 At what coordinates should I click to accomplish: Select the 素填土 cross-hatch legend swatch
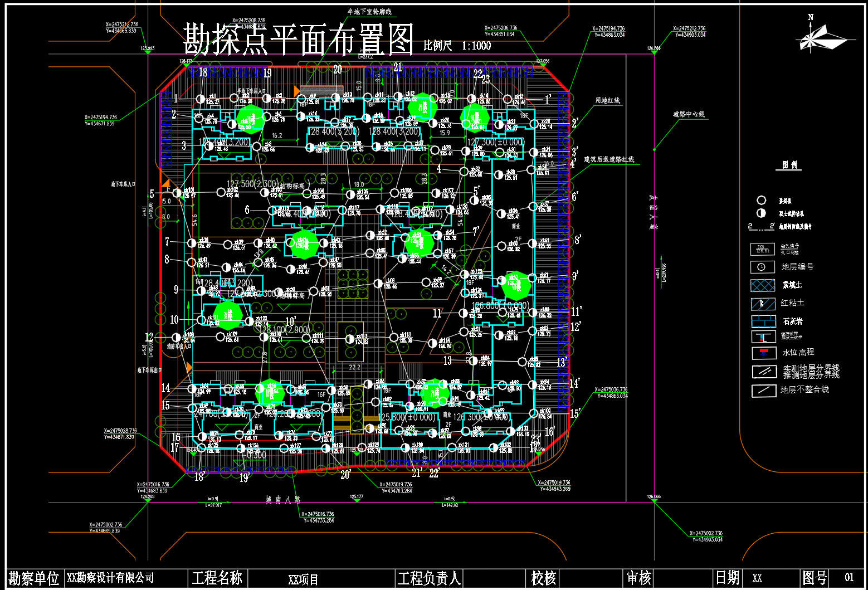pos(763,285)
